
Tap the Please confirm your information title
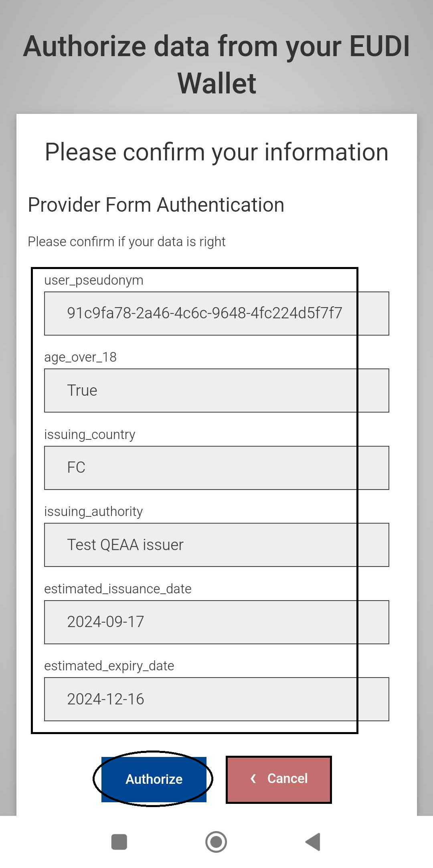pyautogui.click(x=216, y=152)
